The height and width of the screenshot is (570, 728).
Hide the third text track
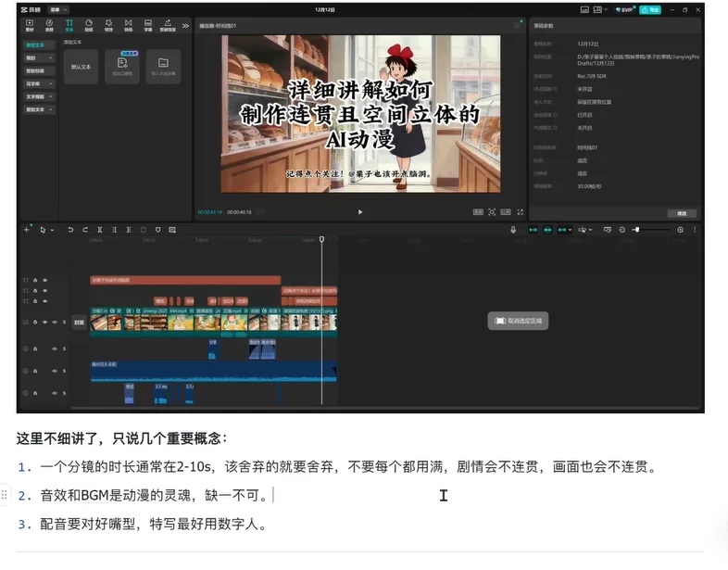[45, 301]
